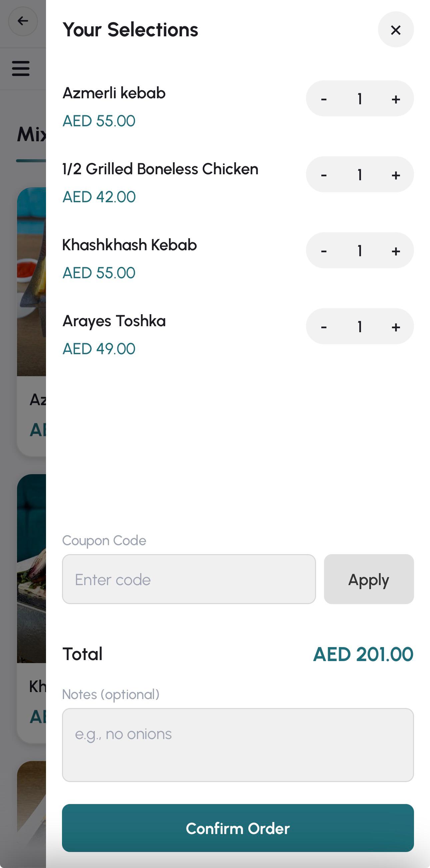Click the back arrow icon
Viewport: 430px width, 868px height.
[x=23, y=21]
